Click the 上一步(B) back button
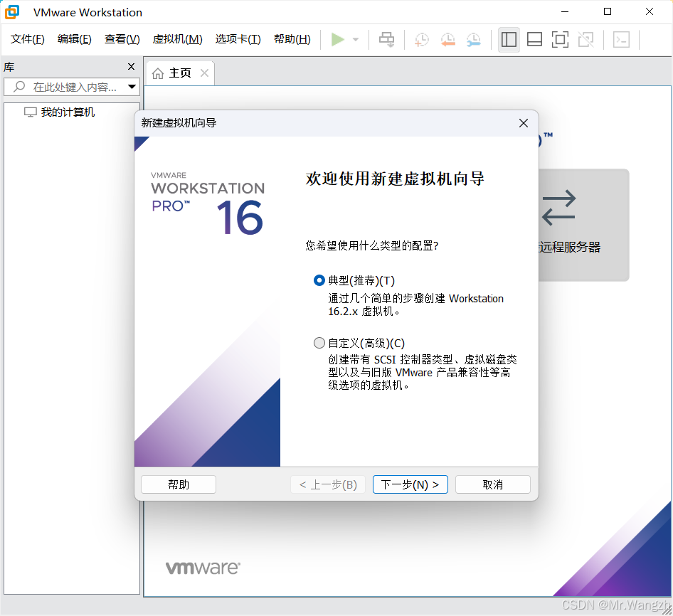Viewport: 673px width, 616px height. click(328, 484)
